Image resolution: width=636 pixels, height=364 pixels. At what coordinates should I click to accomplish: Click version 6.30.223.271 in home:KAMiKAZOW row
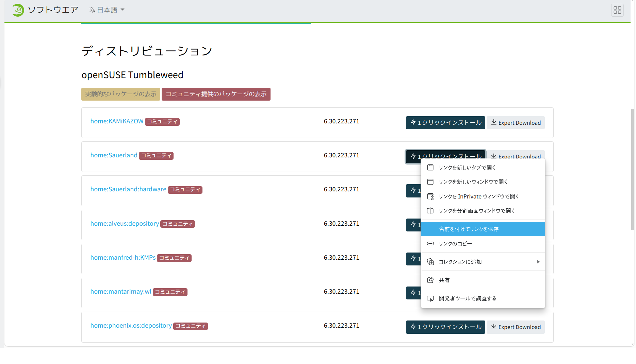[x=341, y=121]
